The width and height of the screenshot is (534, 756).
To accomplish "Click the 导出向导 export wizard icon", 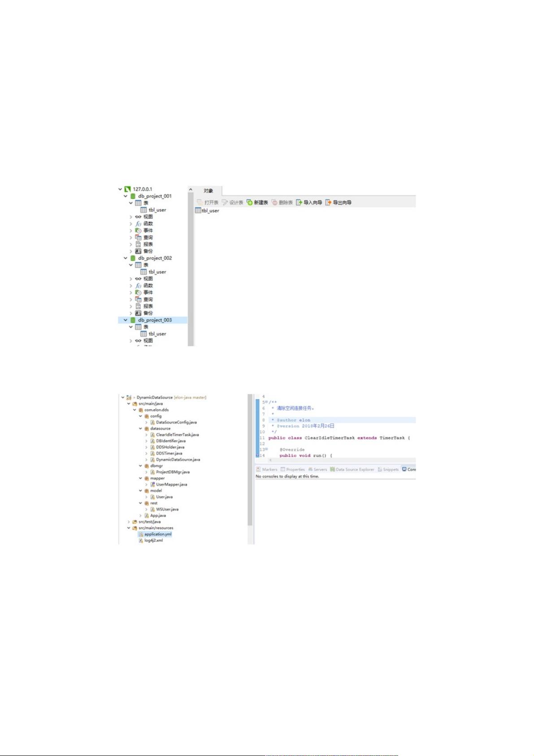I will click(x=328, y=203).
